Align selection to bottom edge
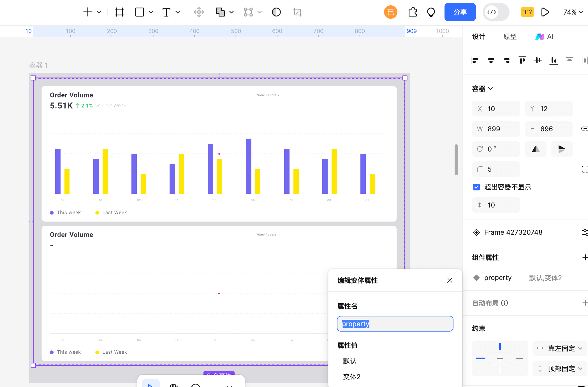Screen dimensions: 588x387 pos(554,60)
